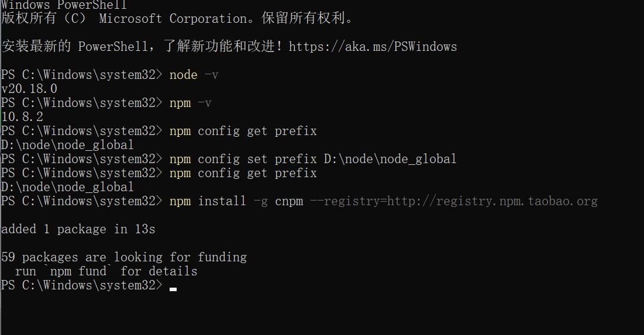Click the 'npm fund' hint text
Screen dimensions: 644x335
click(x=78, y=271)
